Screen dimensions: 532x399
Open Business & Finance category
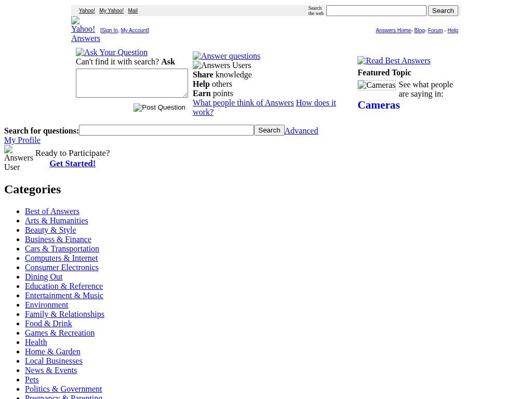click(58, 240)
